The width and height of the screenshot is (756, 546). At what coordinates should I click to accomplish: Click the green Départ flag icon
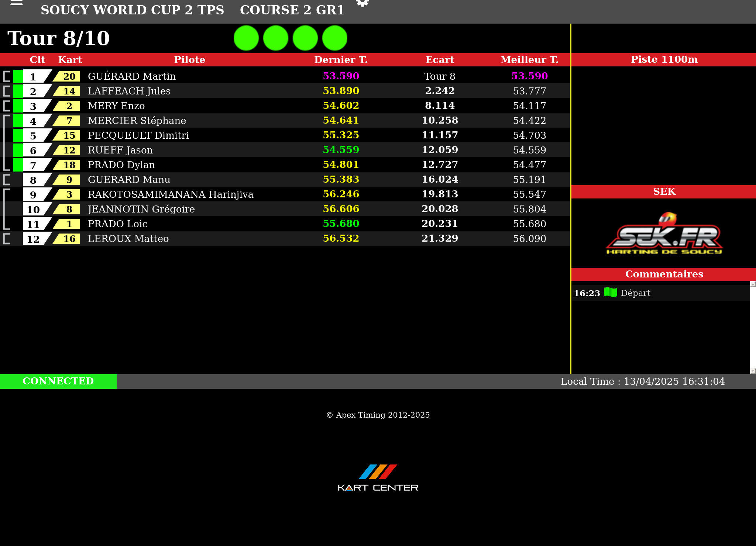(x=611, y=293)
